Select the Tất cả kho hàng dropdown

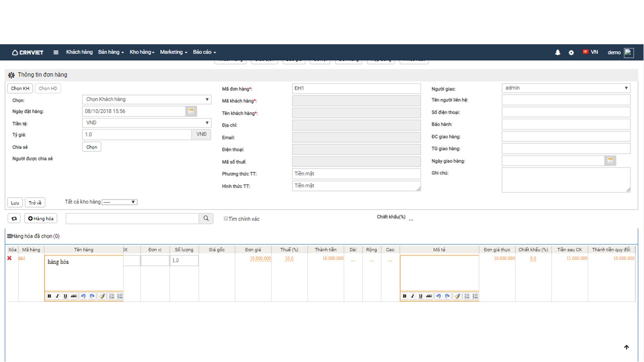(119, 202)
